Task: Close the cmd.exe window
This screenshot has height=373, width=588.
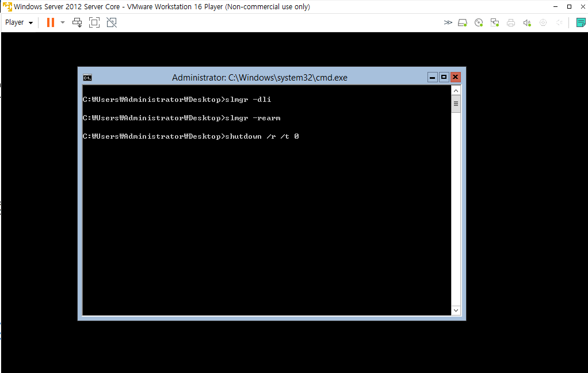Action: [456, 77]
